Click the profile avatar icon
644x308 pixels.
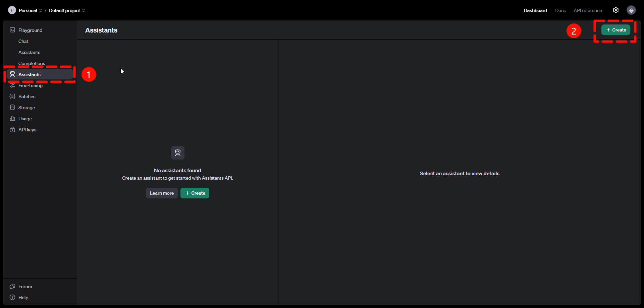click(631, 10)
